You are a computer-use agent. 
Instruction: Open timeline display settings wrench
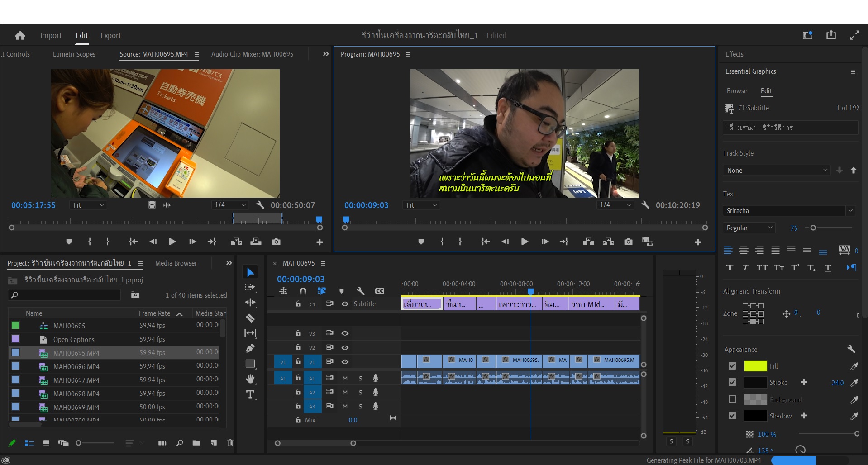pos(360,291)
